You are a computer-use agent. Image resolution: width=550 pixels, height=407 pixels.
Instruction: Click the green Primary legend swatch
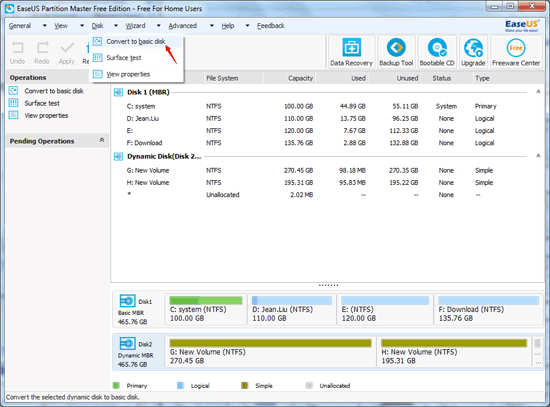116,386
